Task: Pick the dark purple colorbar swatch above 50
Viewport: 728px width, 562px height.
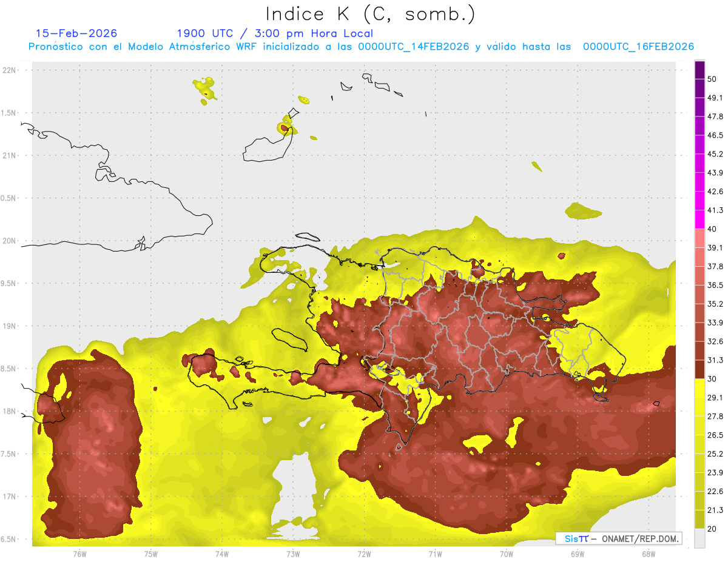Action: (699, 70)
